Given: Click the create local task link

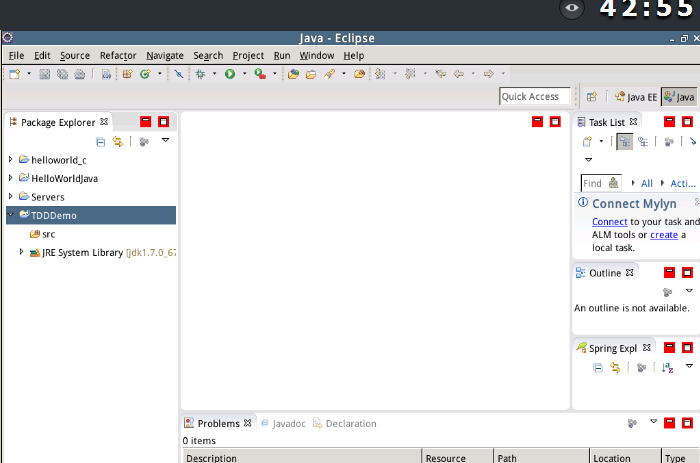Looking at the screenshot, I should click(x=664, y=235).
